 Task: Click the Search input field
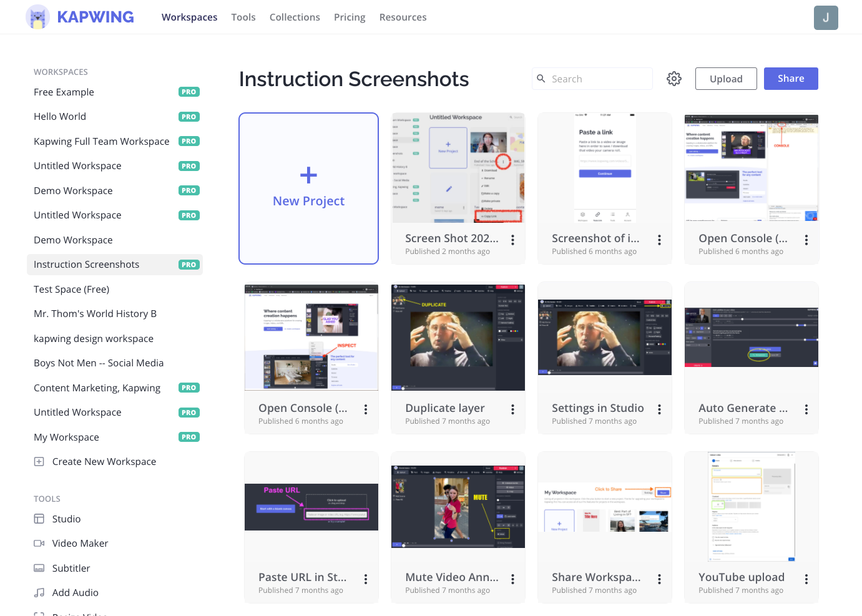[x=598, y=79]
